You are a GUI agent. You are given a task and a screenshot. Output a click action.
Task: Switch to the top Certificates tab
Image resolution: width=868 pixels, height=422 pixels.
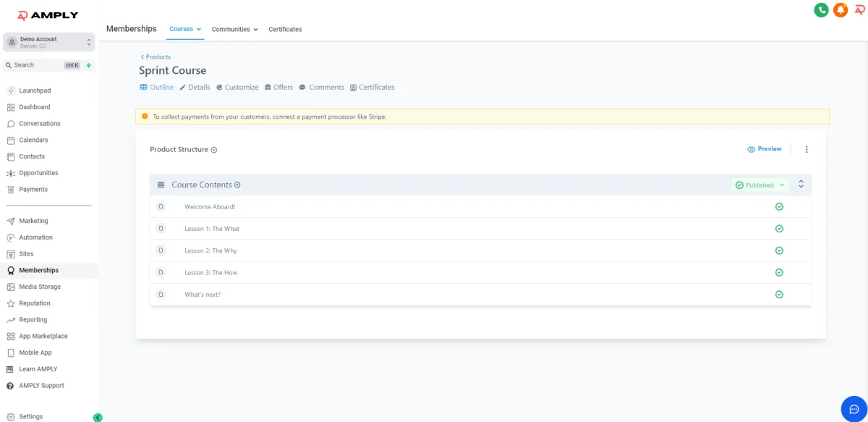[285, 29]
